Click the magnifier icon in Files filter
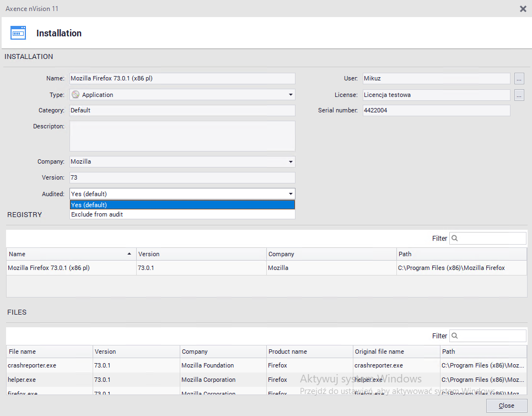This screenshot has height=416, width=532. tap(455, 336)
